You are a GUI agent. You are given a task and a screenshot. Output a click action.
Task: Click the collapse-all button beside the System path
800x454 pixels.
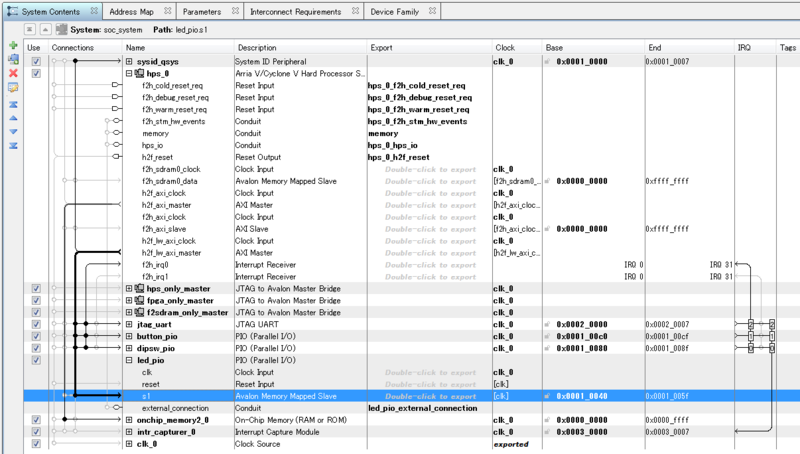click(30, 30)
